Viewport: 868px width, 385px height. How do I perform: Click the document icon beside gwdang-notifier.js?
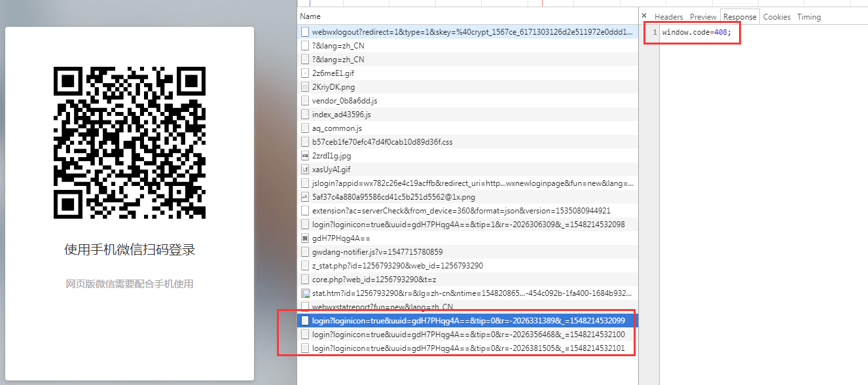coord(305,251)
